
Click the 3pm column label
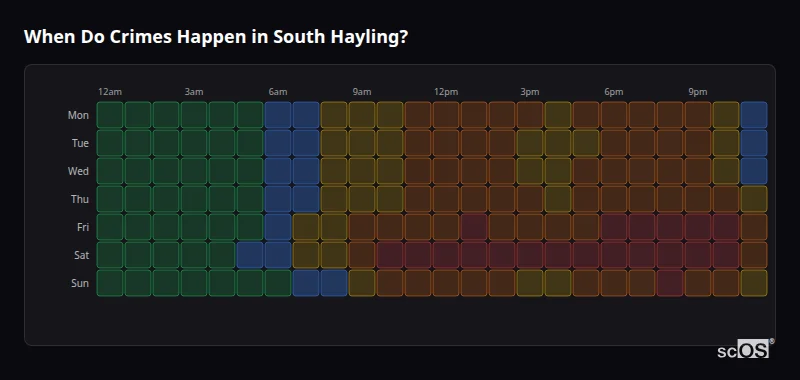click(x=530, y=92)
